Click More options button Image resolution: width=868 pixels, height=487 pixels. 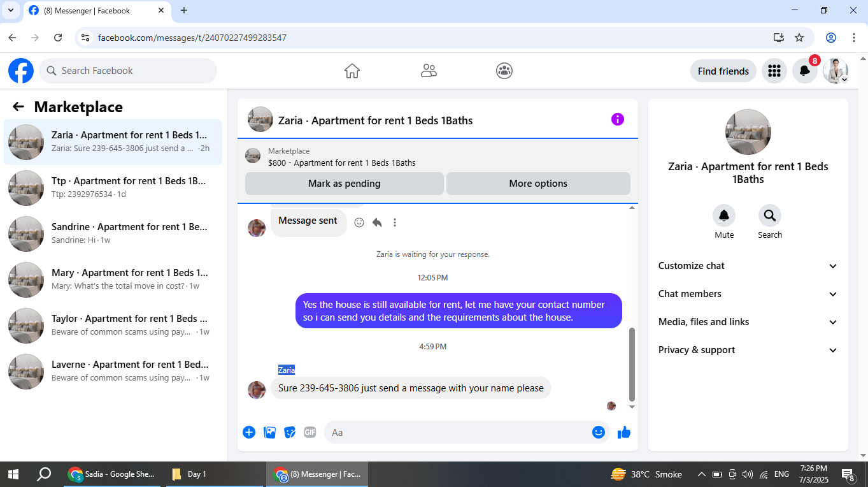click(x=538, y=184)
